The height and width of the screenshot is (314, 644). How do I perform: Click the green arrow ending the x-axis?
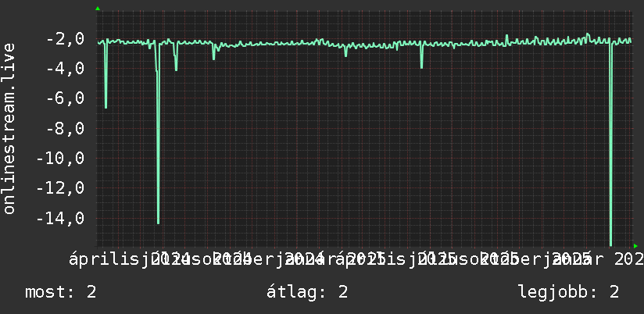(635, 246)
